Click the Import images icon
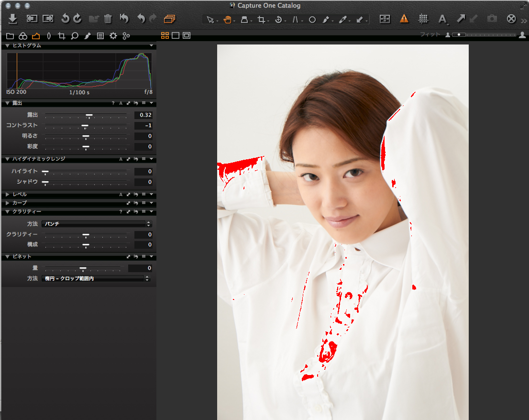This screenshot has height=420, width=529. [x=13, y=19]
